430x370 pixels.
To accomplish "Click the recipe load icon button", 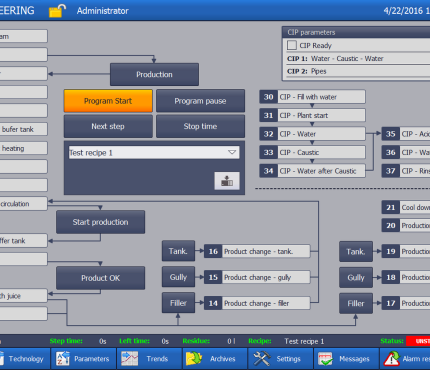I will pyautogui.click(x=227, y=181).
